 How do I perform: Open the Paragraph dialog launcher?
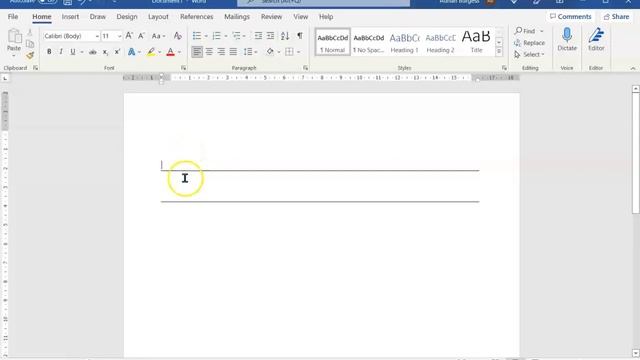(305, 68)
